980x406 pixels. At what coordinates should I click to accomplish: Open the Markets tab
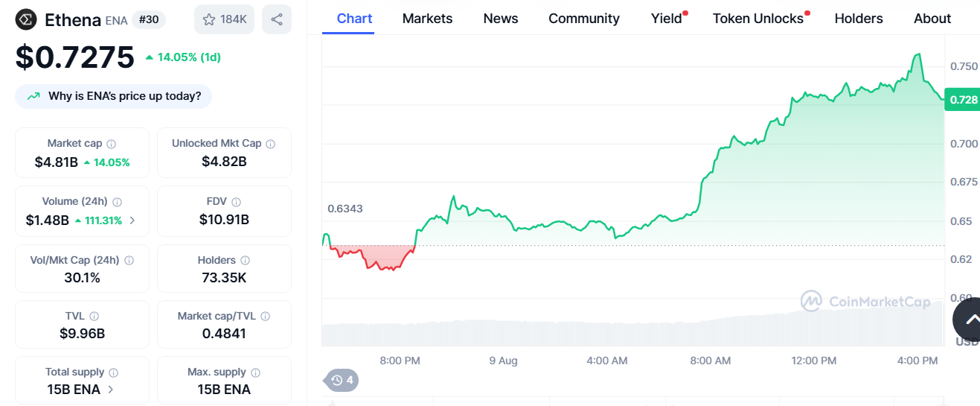pyautogui.click(x=427, y=19)
